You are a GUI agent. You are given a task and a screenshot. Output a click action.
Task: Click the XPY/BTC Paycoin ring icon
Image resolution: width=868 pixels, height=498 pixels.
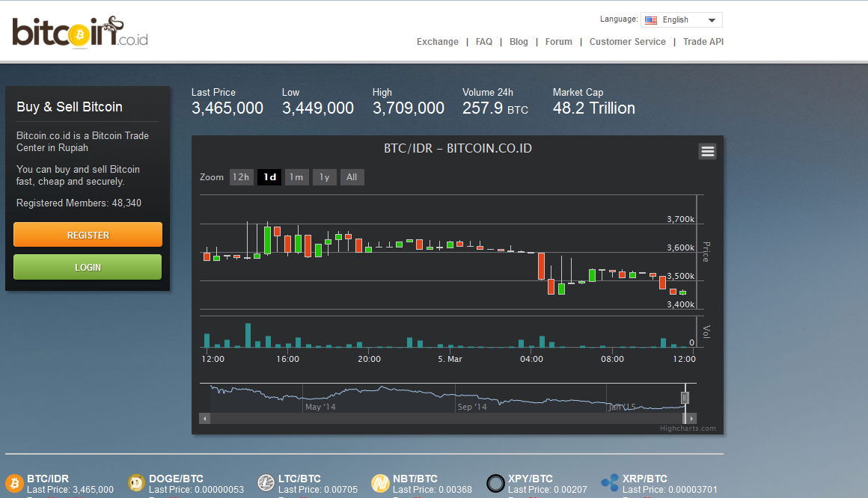495,483
